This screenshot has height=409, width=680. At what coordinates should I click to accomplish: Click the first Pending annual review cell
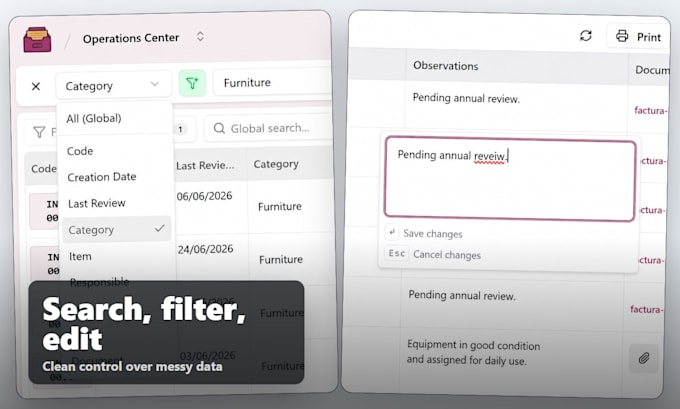(466, 98)
